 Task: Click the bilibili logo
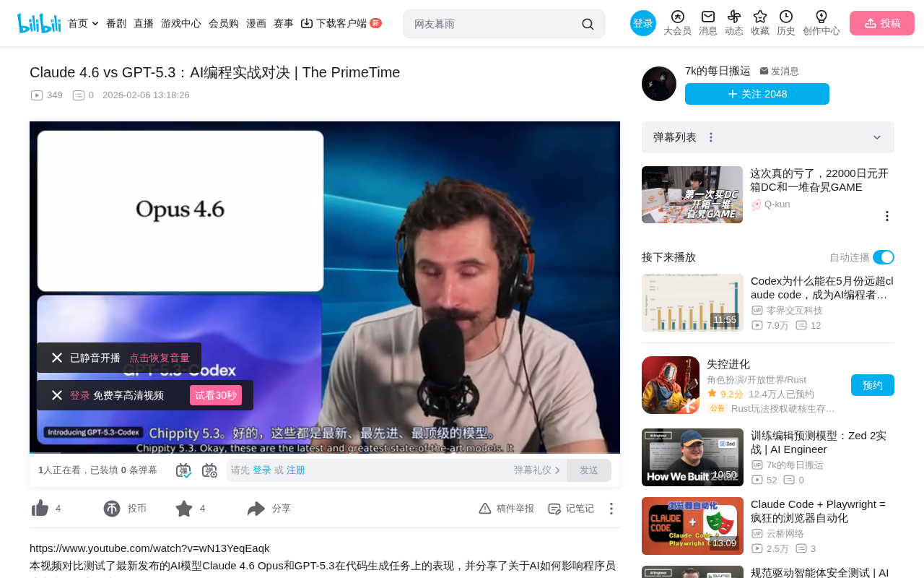[x=39, y=23]
